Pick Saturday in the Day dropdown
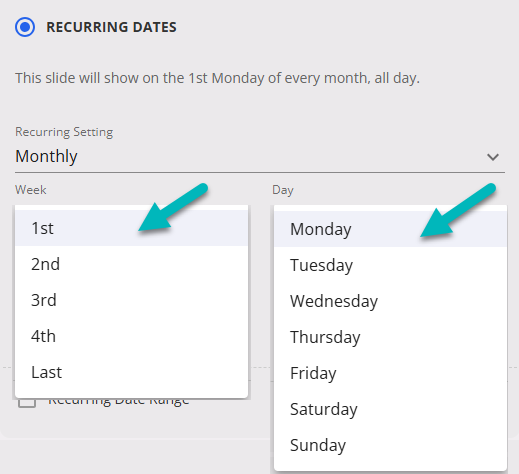 click(390, 409)
